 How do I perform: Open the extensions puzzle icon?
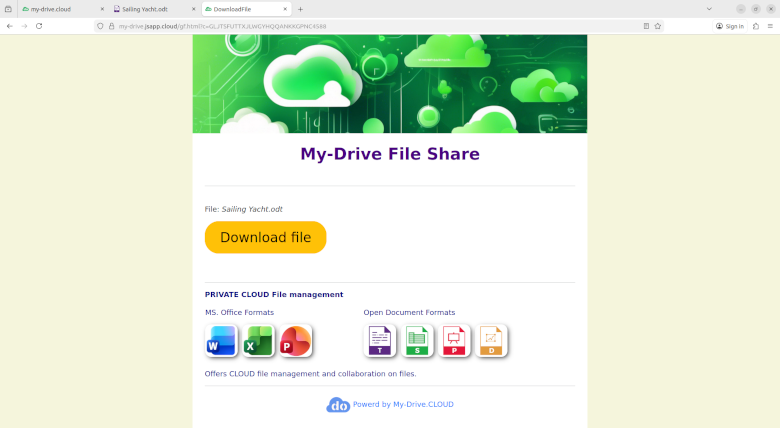coord(756,26)
